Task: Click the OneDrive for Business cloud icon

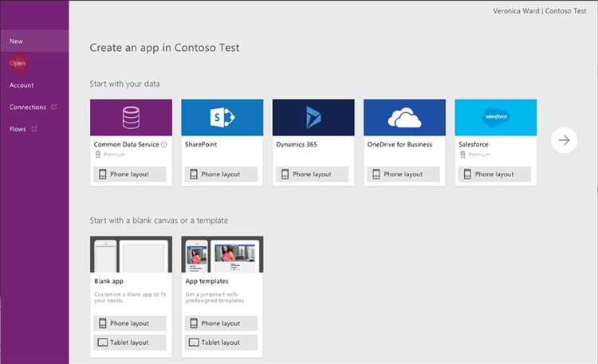Action: [x=404, y=117]
